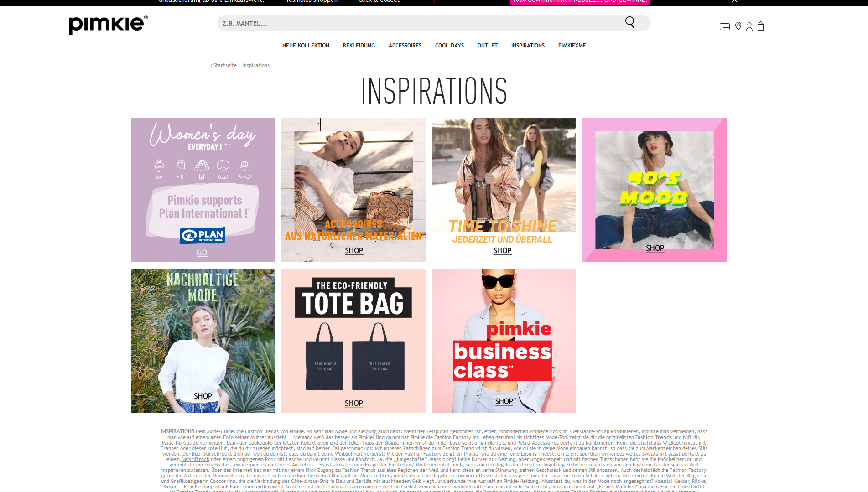
Task: Click the magnifying glass search icon
Action: click(630, 22)
